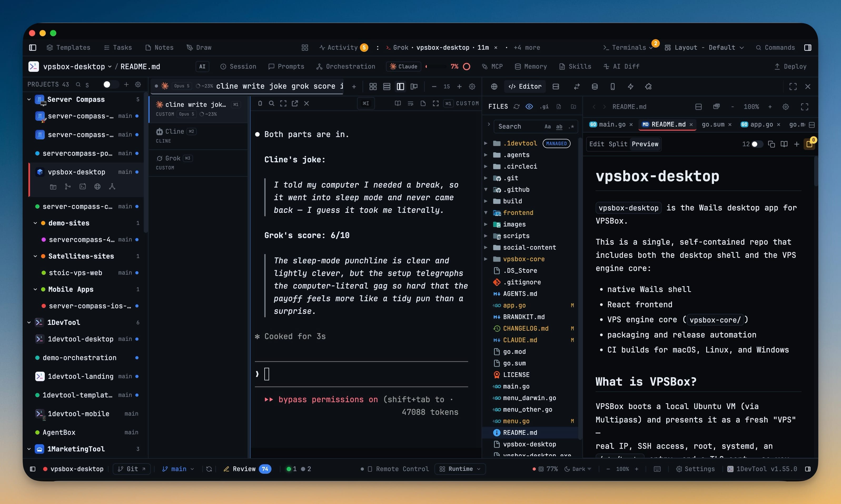Image resolution: width=841 pixels, height=504 pixels.
Task: Search within the terminal pane
Action: click(272, 103)
